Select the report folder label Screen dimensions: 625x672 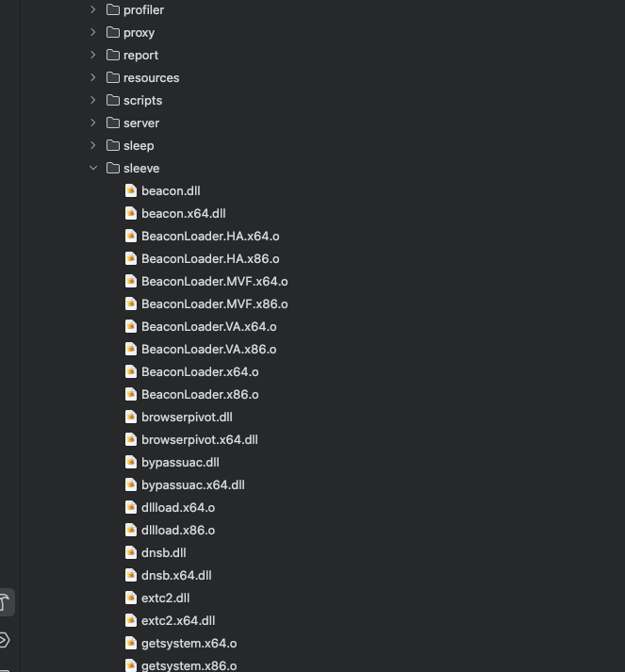coord(140,55)
